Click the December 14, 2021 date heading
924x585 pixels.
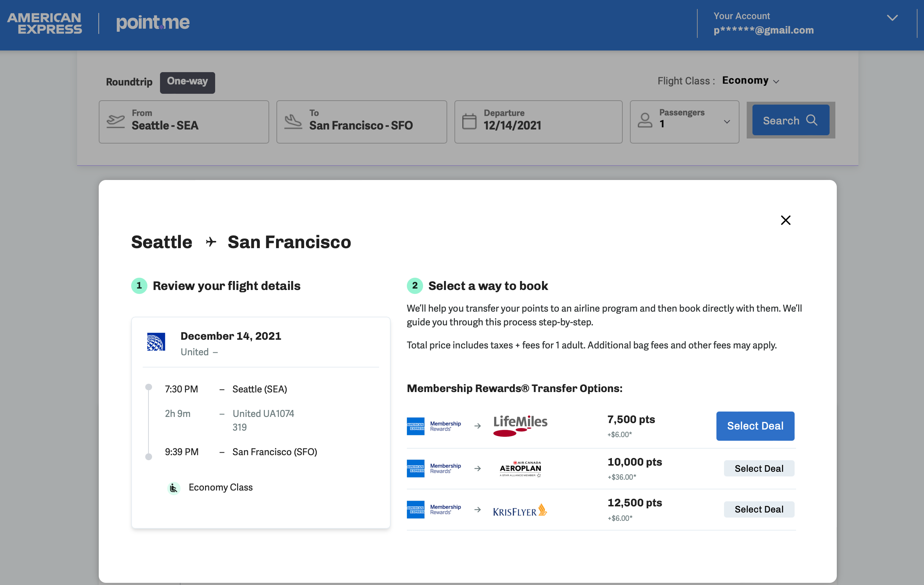coord(231,336)
